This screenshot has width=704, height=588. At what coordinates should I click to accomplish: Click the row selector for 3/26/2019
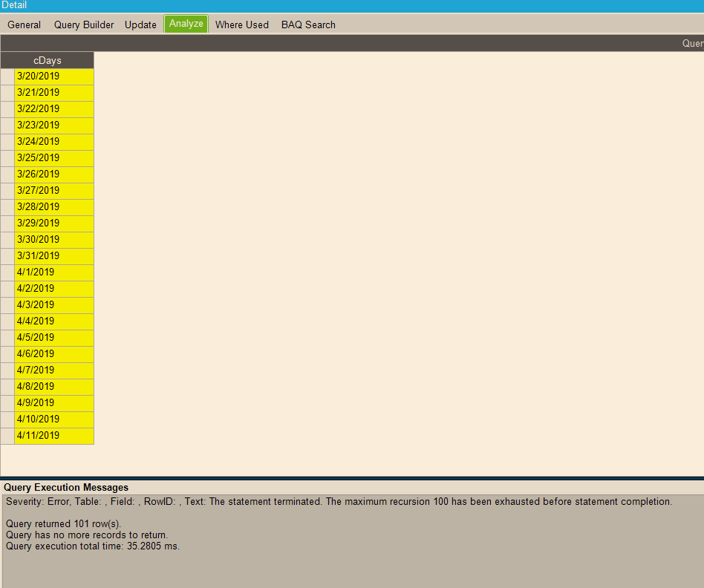click(x=7, y=174)
